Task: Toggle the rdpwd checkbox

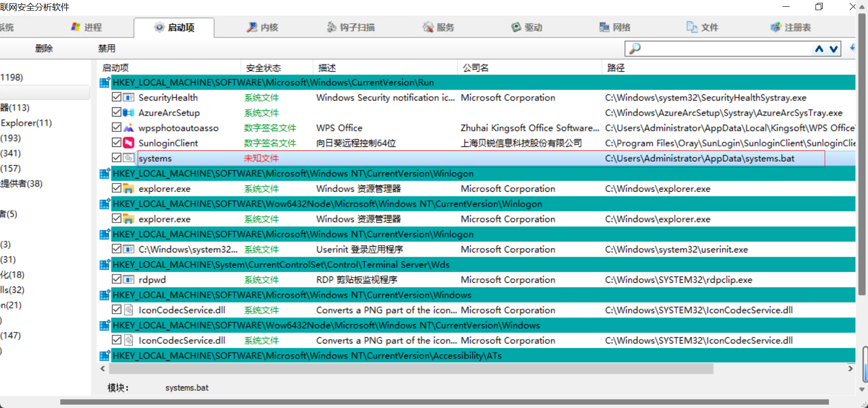Action: point(116,279)
